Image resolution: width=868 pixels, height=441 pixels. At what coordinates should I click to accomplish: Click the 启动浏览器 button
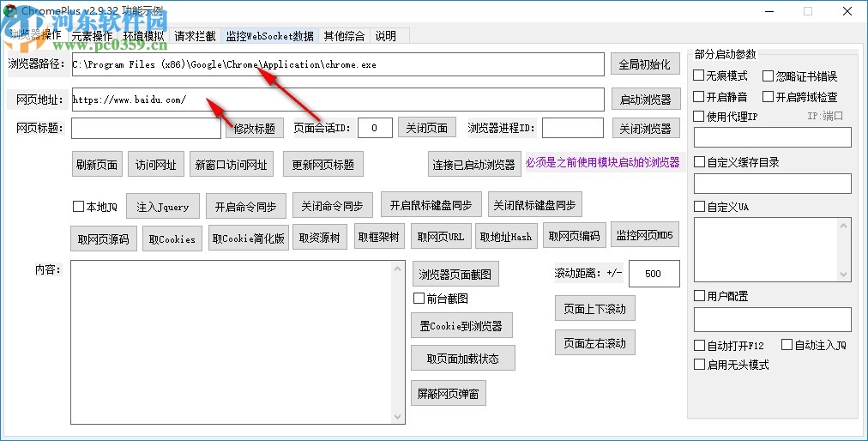tap(646, 100)
